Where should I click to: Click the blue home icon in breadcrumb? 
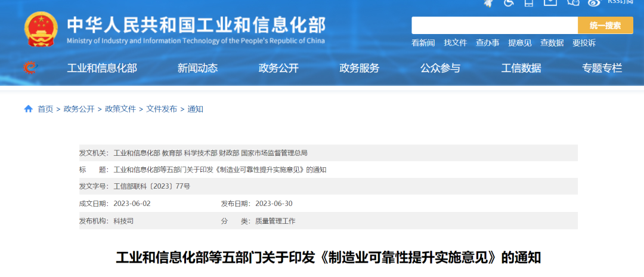[29, 109]
